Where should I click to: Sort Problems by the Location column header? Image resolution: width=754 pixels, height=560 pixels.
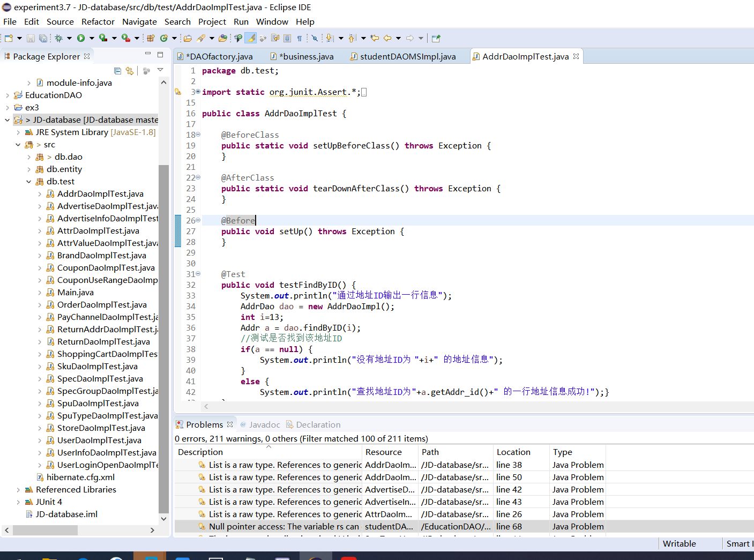tap(513, 452)
